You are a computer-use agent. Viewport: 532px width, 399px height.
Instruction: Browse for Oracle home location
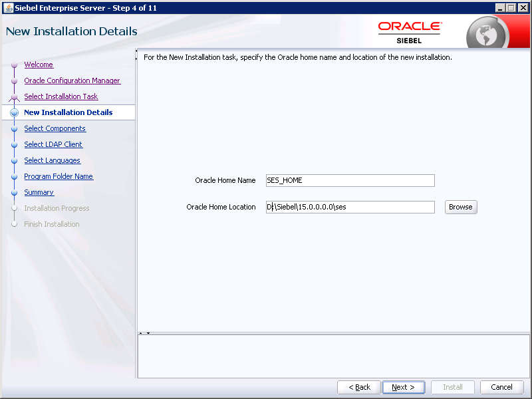point(461,207)
